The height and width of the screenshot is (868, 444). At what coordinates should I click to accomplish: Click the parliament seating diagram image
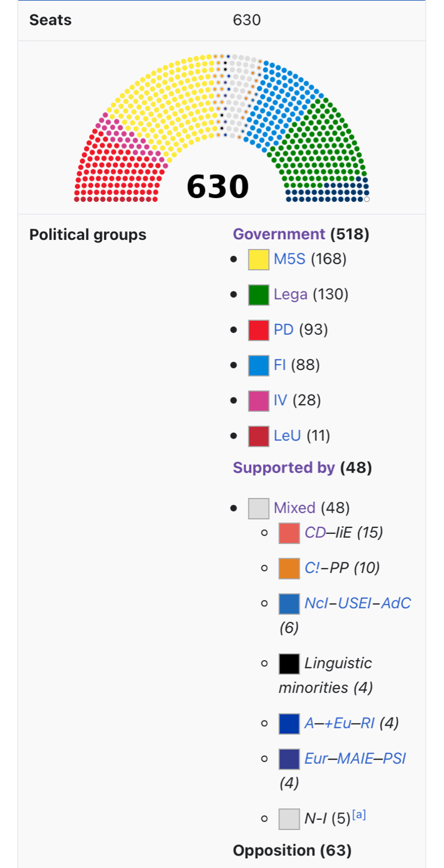click(221, 128)
